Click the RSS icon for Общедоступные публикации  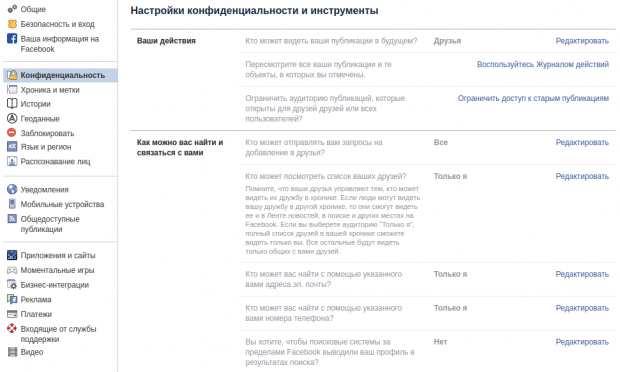[12, 219]
